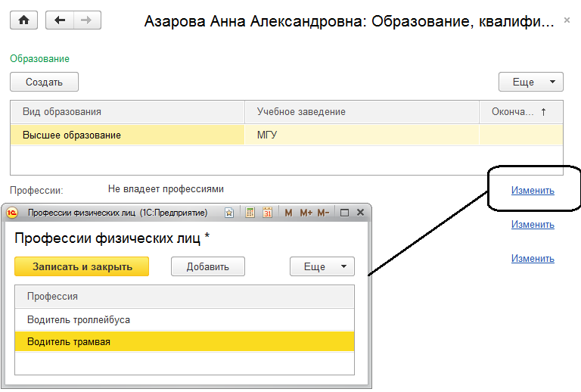Go back with the left arrow

click(59, 20)
